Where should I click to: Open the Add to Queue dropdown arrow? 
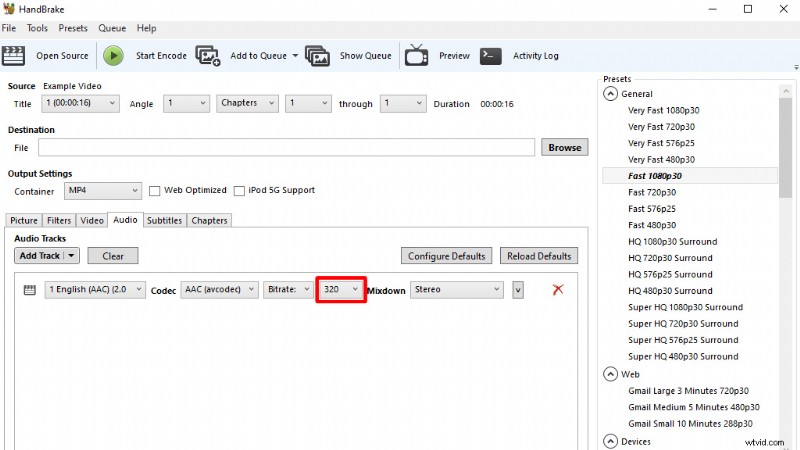[295, 56]
